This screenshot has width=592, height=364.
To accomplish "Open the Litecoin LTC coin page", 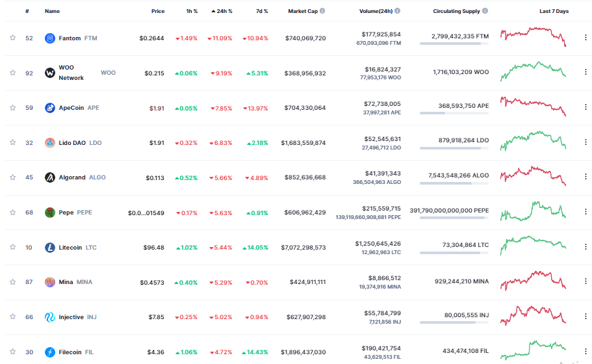I will point(78,247).
